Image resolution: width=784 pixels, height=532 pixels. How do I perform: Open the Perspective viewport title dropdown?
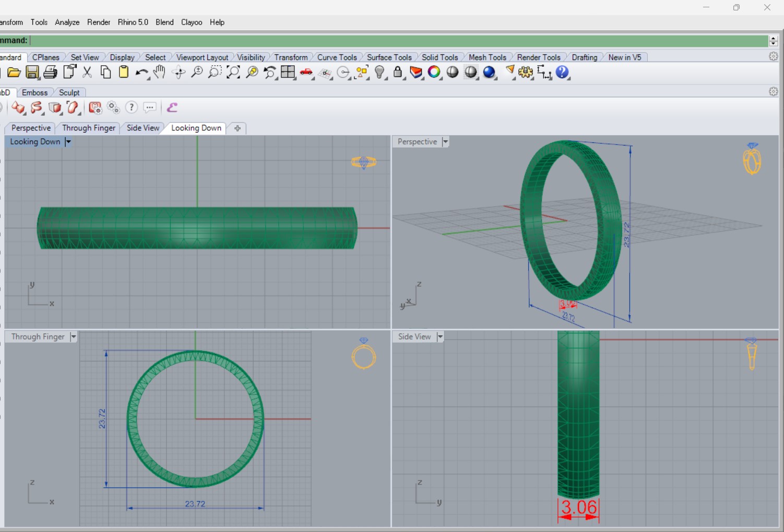pos(445,142)
